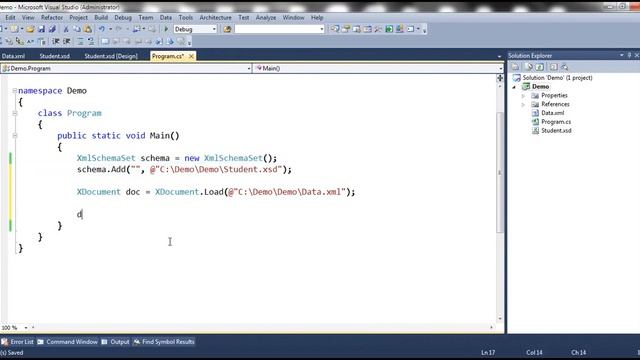Click the Clear Bookmarks icon in the text editor toolbar
The image size is (640, 360).
(181, 41)
